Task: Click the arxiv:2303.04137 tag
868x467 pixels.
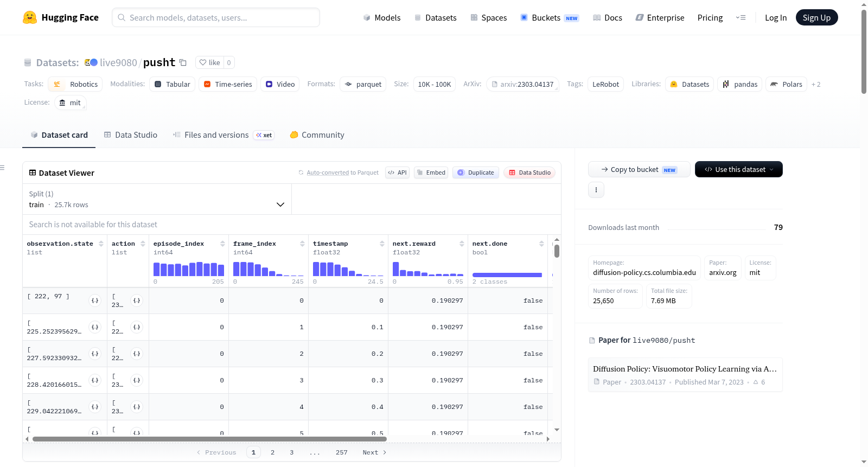Action: coord(522,84)
